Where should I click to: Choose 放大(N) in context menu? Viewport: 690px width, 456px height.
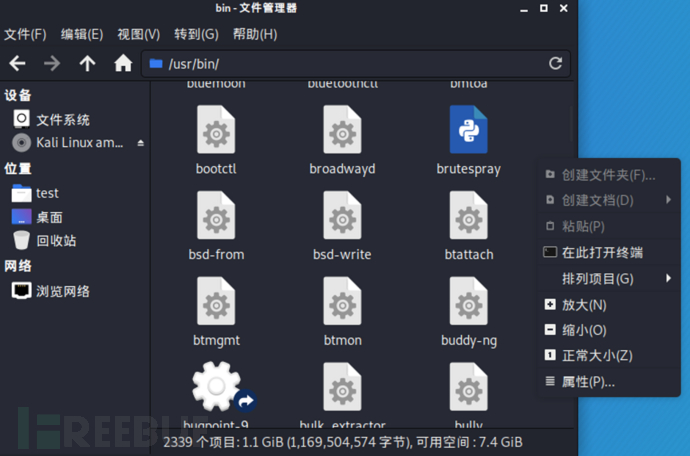(609, 305)
